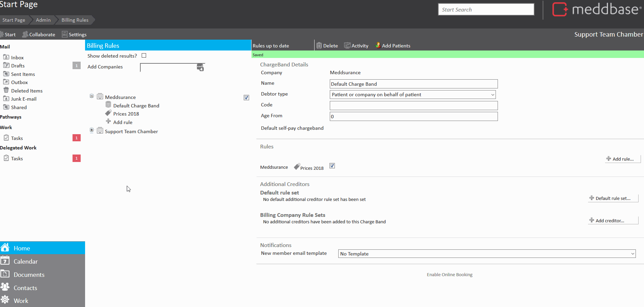Enable Show deleted results checkbox
Screen dimensions: 644x307
(144, 56)
